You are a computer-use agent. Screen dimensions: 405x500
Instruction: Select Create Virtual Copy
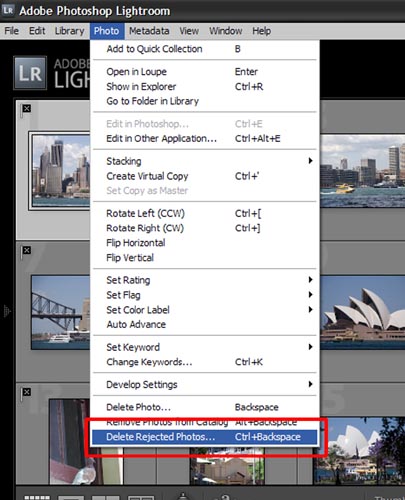click(205, 176)
